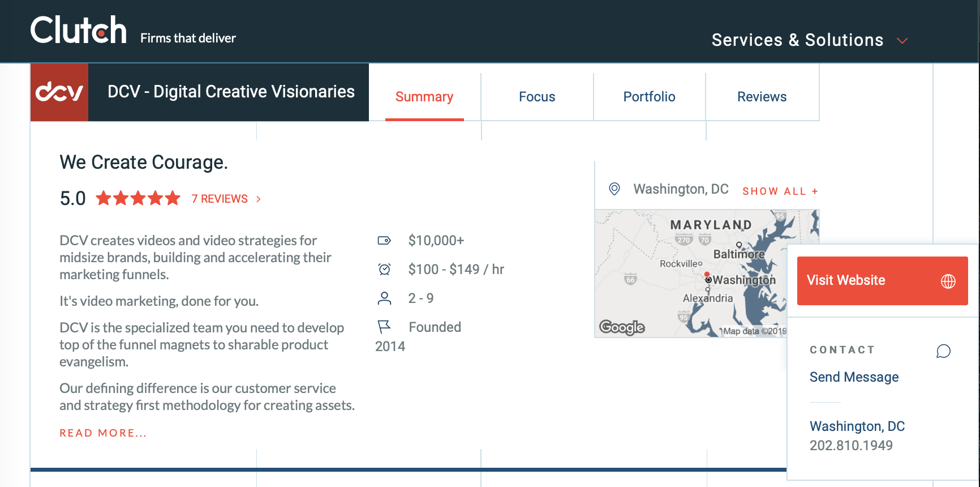
Task: Switch to the Focus tab
Action: 537,97
